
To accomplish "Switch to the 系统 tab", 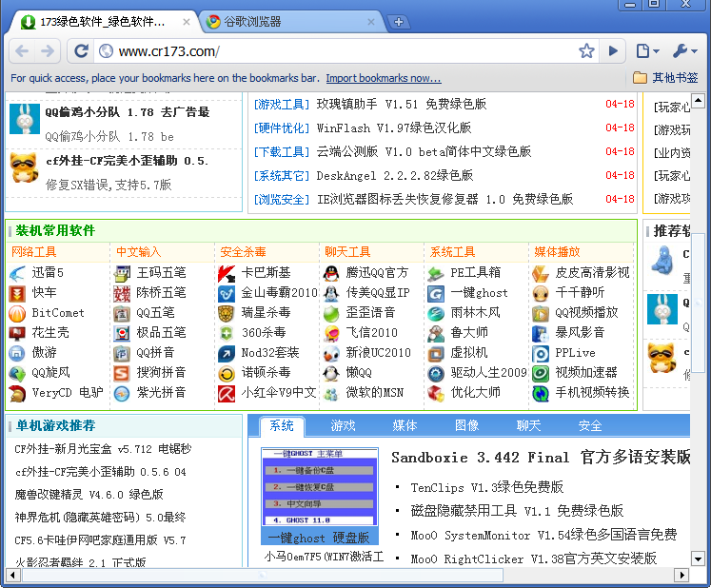I will [282, 425].
